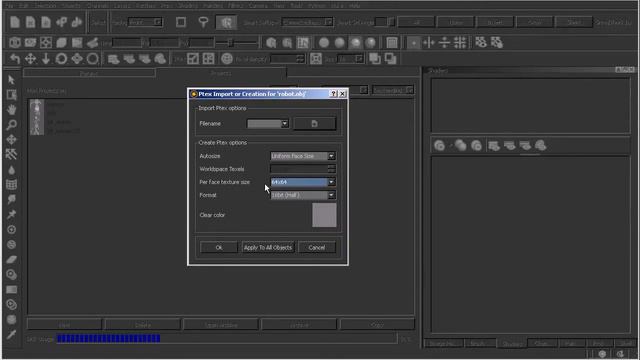This screenshot has width=640, height=360.
Task: Click Cancel in the Ptex dialog
Action: point(317,247)
